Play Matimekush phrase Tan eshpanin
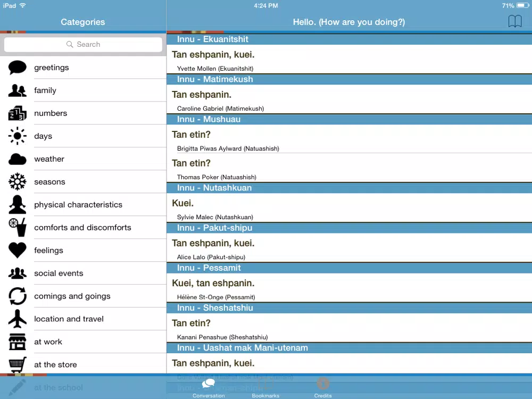 click(349, 99)
